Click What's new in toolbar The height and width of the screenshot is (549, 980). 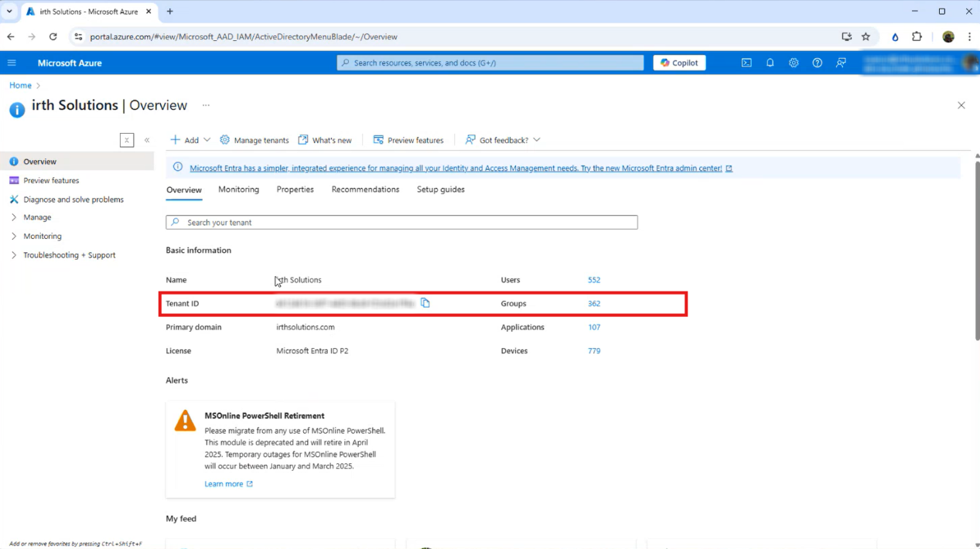click(x=325, y=140)
